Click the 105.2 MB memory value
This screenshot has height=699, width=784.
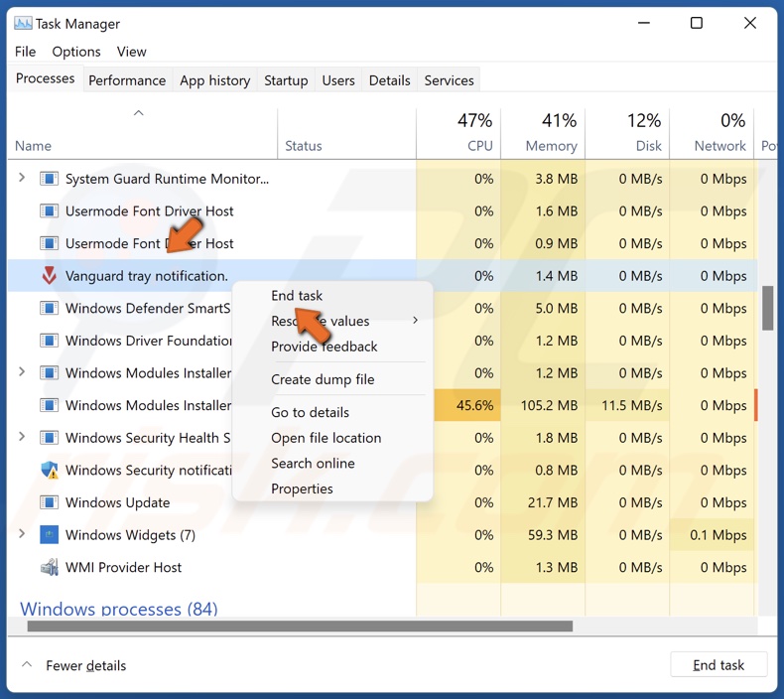(x=549, y=405)
